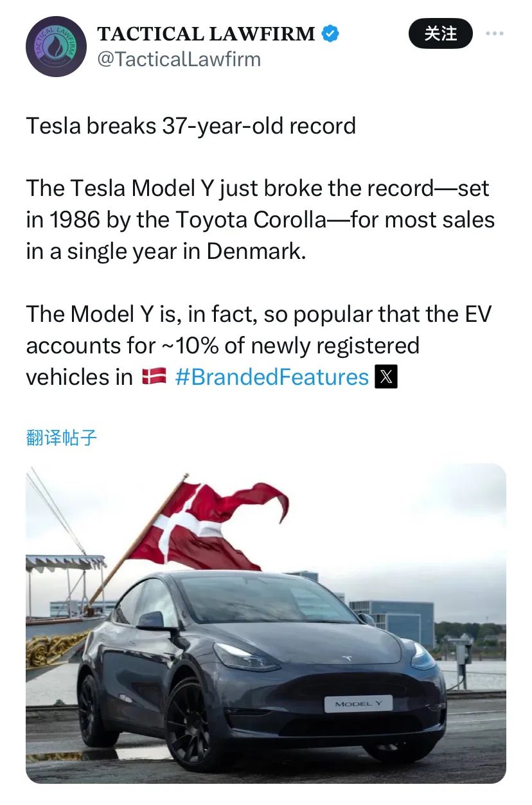Viewport: 532px width, 805px height.
Task: Open the Tactical Lawfirm profile avatar
Action: click(56, 47)
